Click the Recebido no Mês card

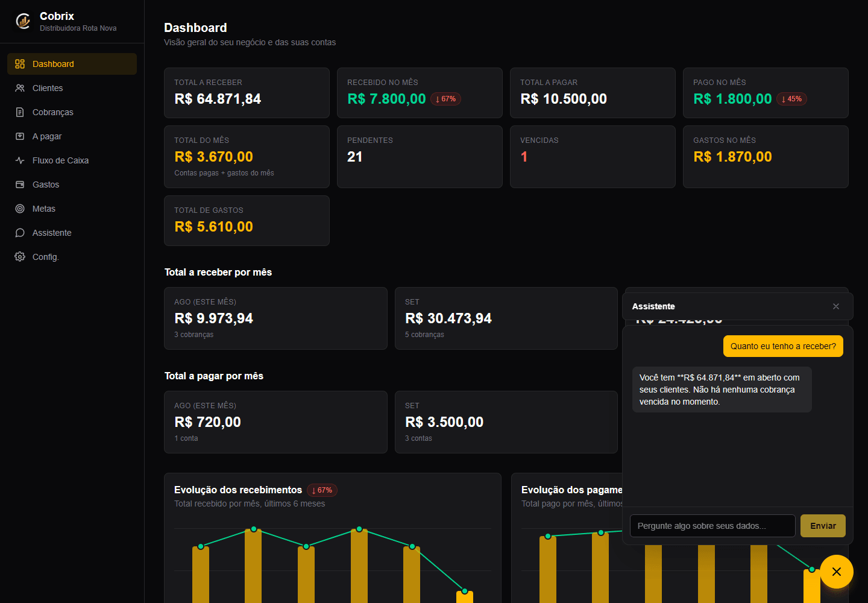click(x=420, y=93)
